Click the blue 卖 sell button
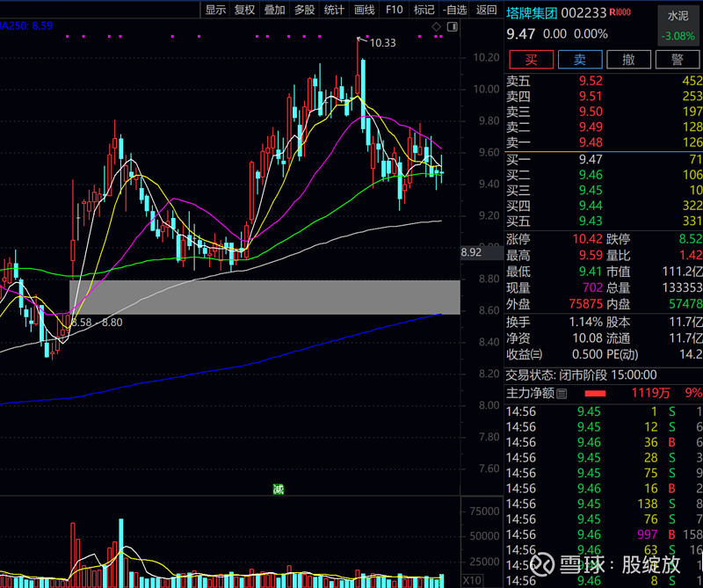 point(580,60)
